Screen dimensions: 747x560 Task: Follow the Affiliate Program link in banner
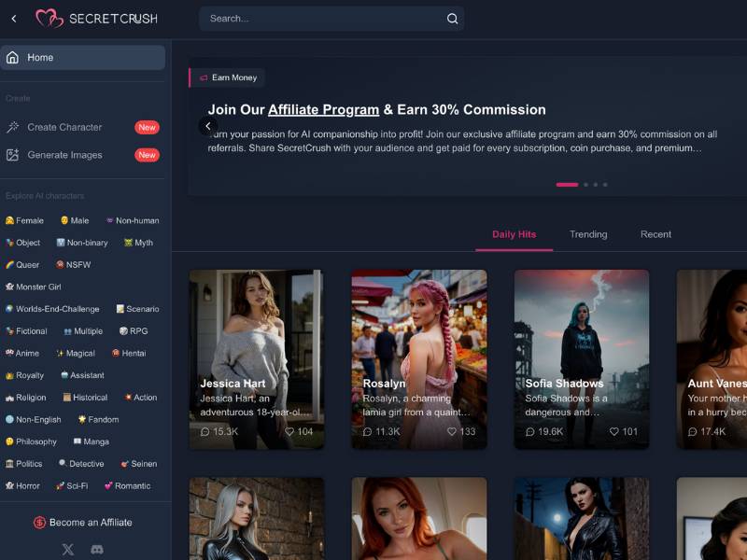pos(323,109)
